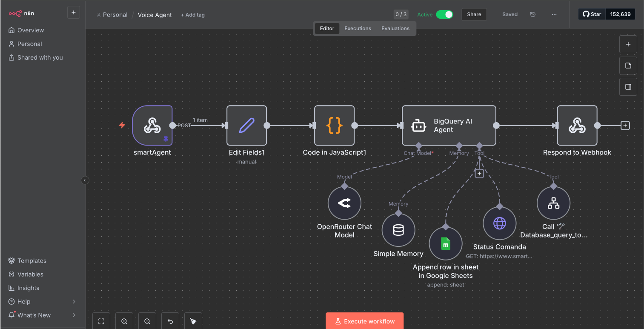Add a tag to the Voice Agent workflow
644x329 pixels.
click(x=192, y=14)
